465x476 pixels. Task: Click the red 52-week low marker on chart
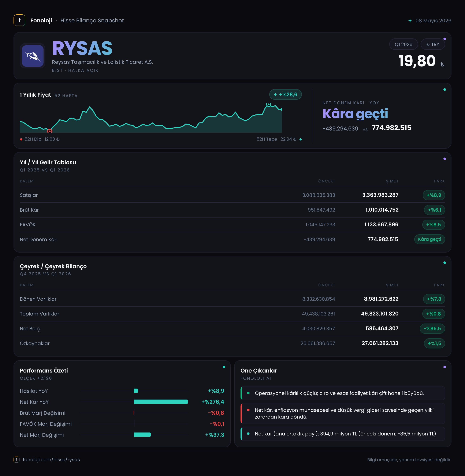tap(50, 131)
